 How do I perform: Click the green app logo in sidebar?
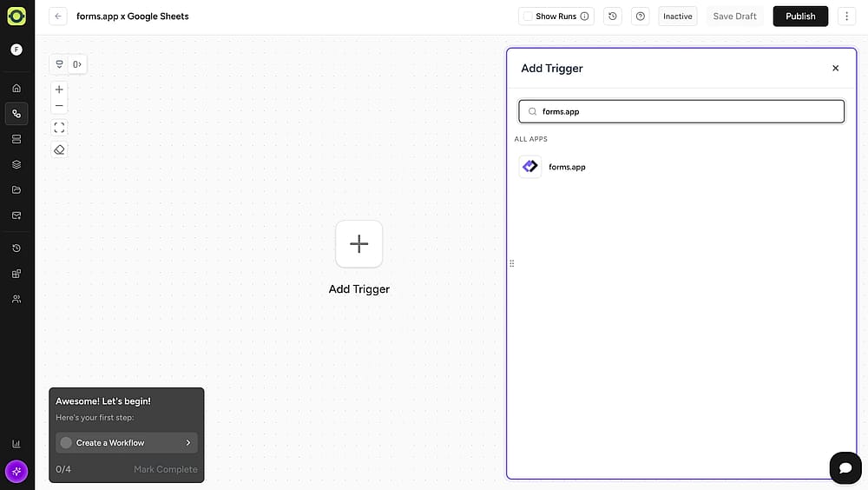click(x=16, y=17)
